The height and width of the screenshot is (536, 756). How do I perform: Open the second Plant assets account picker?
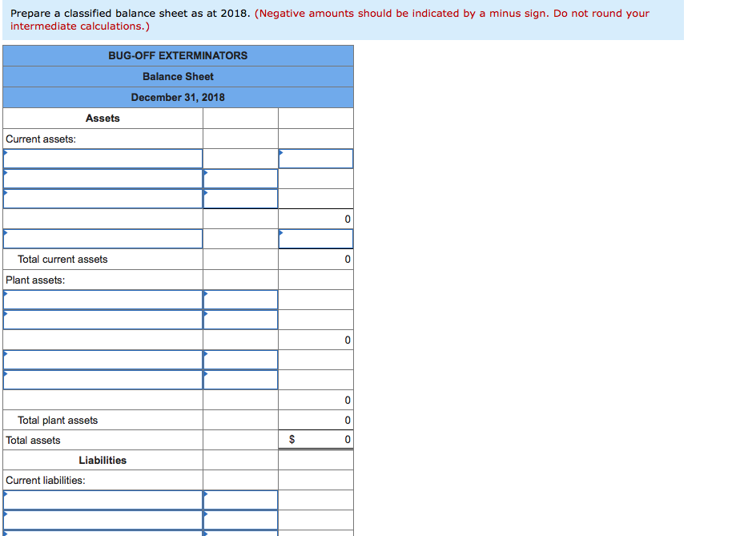(103, 319)
